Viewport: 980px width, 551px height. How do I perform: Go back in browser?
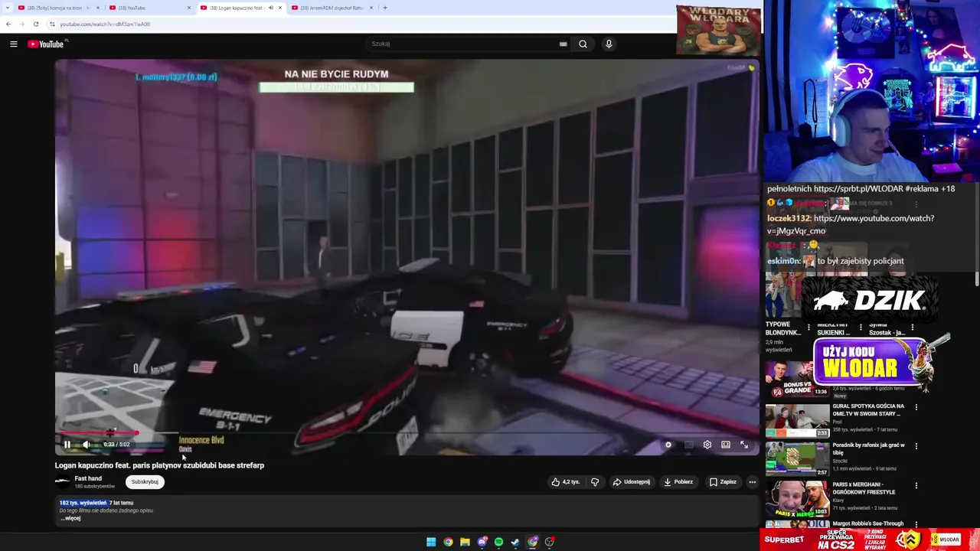click(8, 24)
